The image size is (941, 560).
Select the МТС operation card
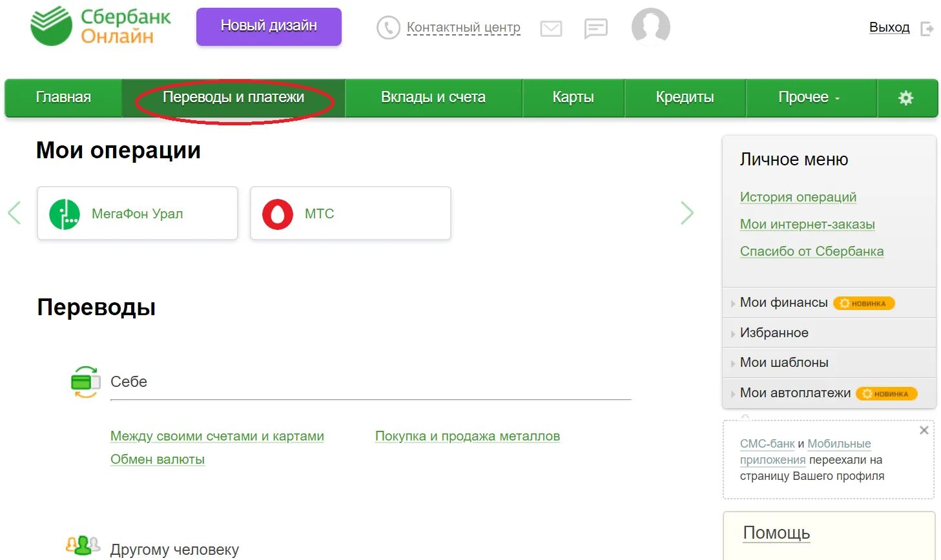351,213
